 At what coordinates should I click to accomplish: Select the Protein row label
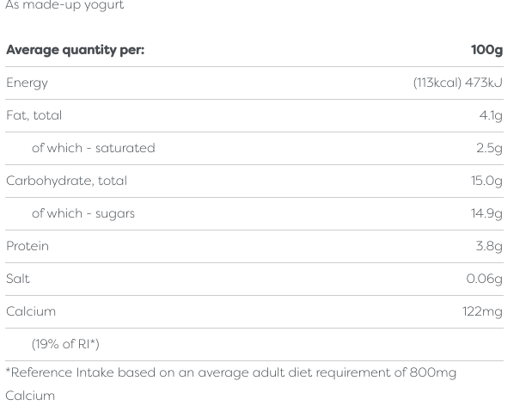tap(28, 246)
